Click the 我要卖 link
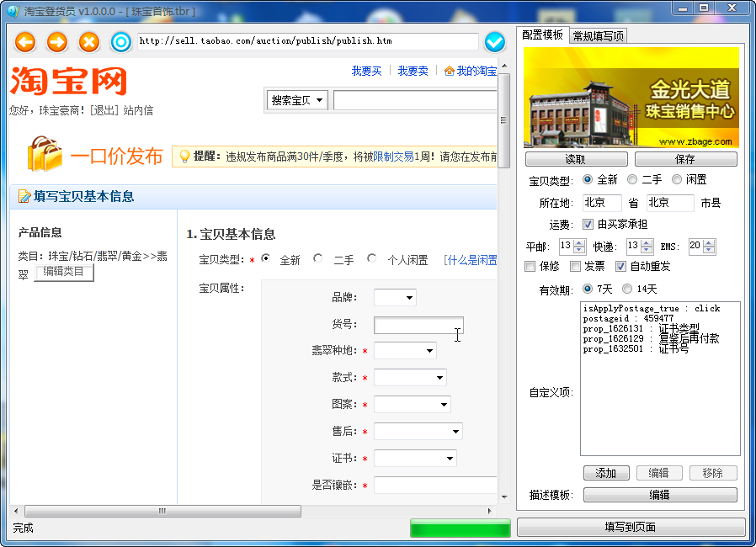The height and width of the screenshot is (547, 756). click(x=413, y=71)
